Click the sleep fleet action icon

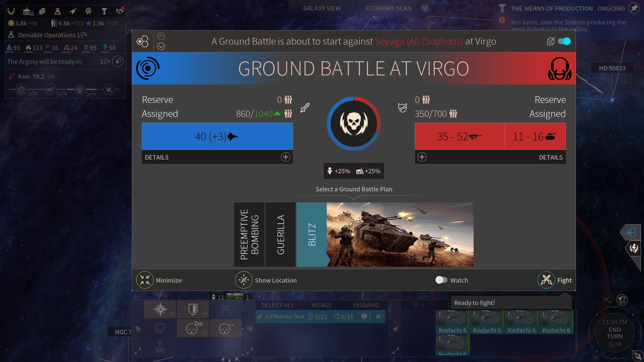[x=193, y=328]
